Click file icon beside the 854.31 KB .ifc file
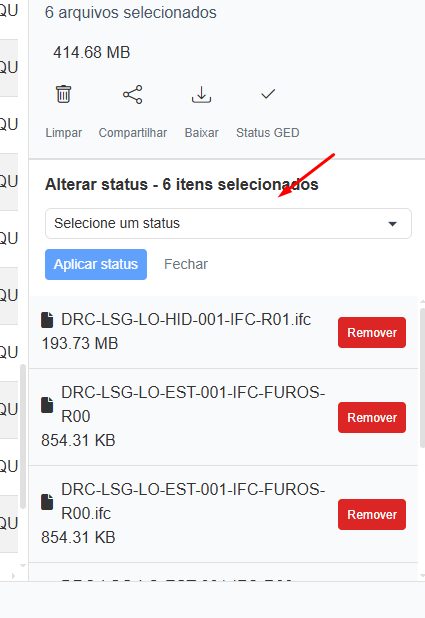 tap(47, 502)
